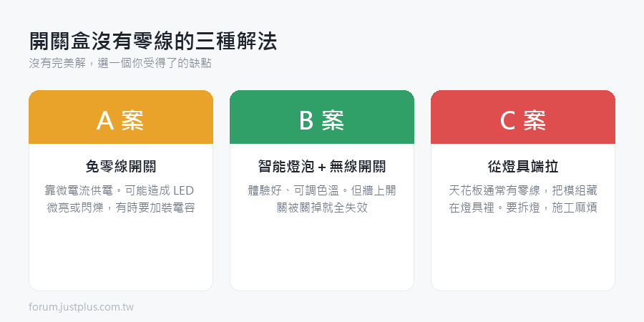Select the 智能燈泡 + 無線開關 title

(321, 167)
